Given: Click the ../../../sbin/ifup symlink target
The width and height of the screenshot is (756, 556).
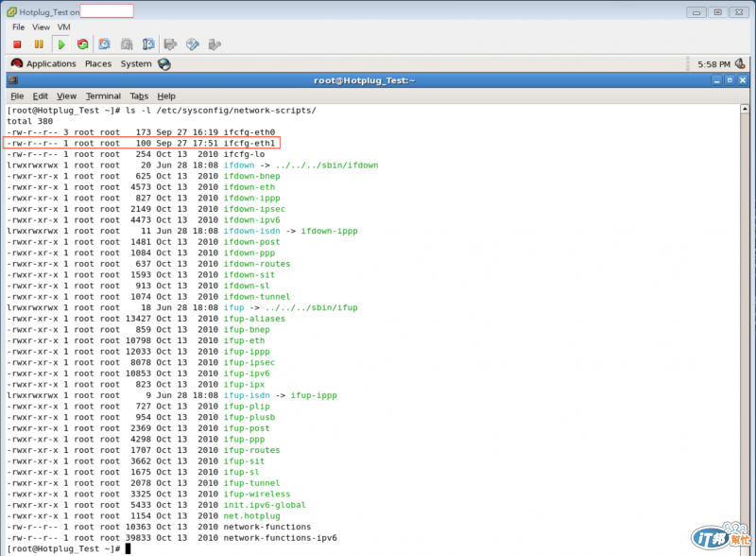Looking at the screenshot, I should click(312, 308).
